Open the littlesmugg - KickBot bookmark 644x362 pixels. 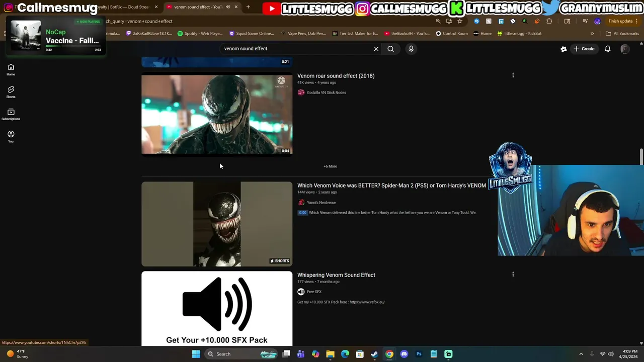pos(519,34)
